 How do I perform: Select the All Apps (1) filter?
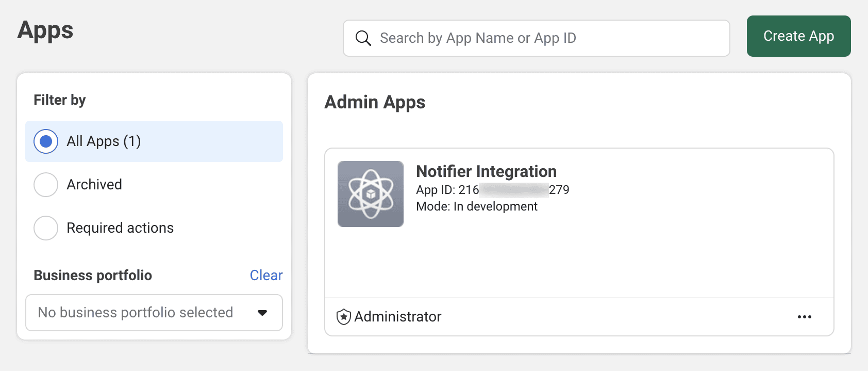(x=154, y=141)
